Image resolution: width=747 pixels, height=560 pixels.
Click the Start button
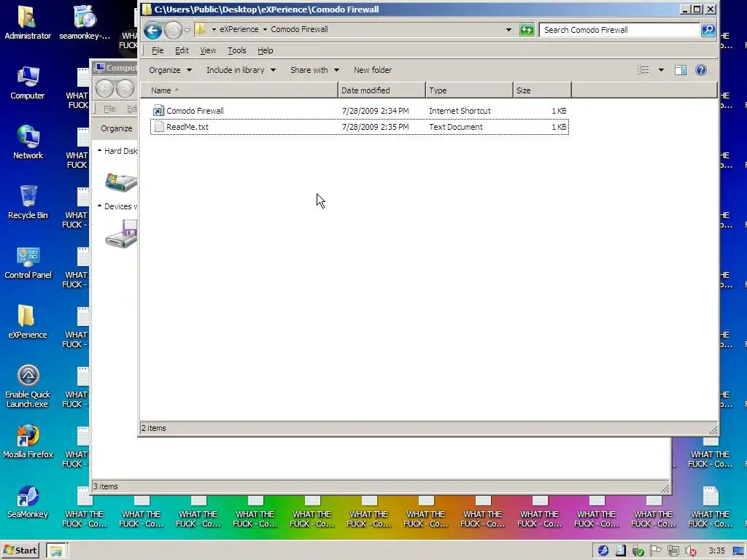[x=20, y=551]
